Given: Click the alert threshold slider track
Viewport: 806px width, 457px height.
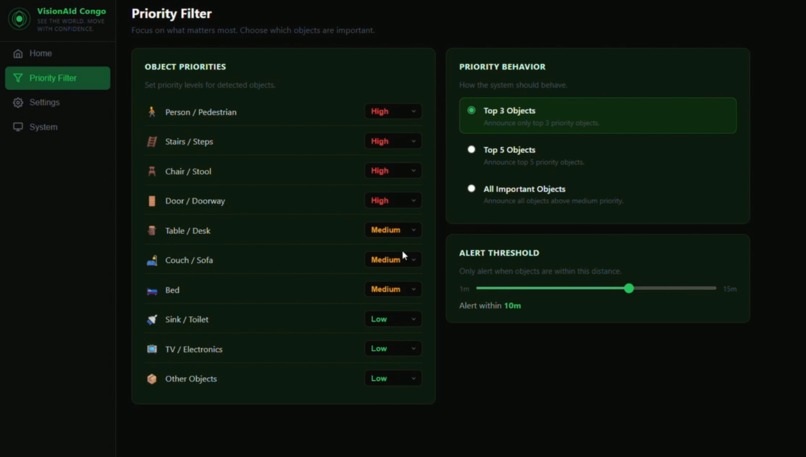Looking at the screenshot, I should [x=596, y=288].
